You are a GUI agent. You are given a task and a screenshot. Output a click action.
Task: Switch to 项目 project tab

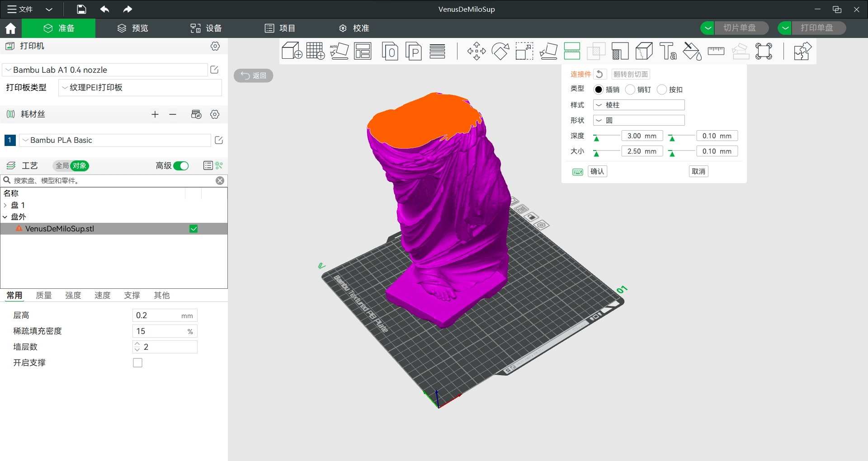coord(280,28)
